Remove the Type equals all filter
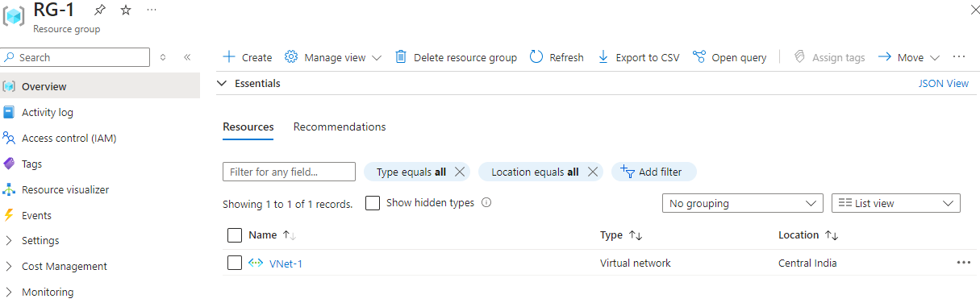The width and height of the screenshot is (980, 307). tap(460, 172)
